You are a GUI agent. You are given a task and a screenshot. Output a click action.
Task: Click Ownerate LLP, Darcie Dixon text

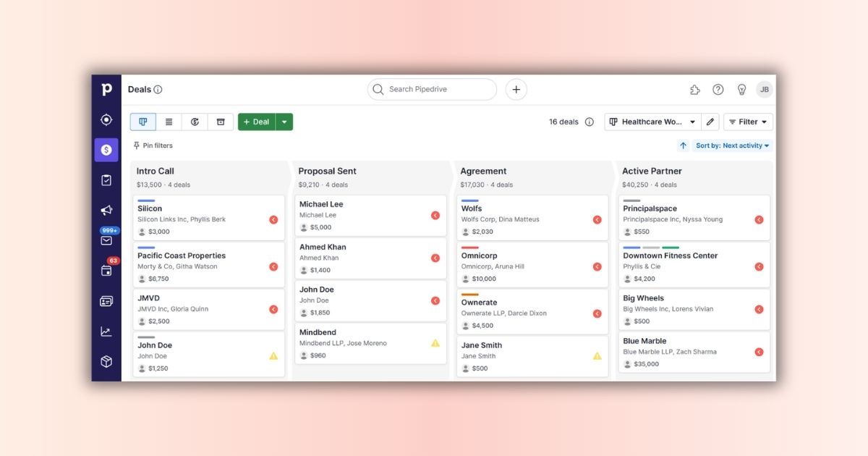[x=504, y=313]
